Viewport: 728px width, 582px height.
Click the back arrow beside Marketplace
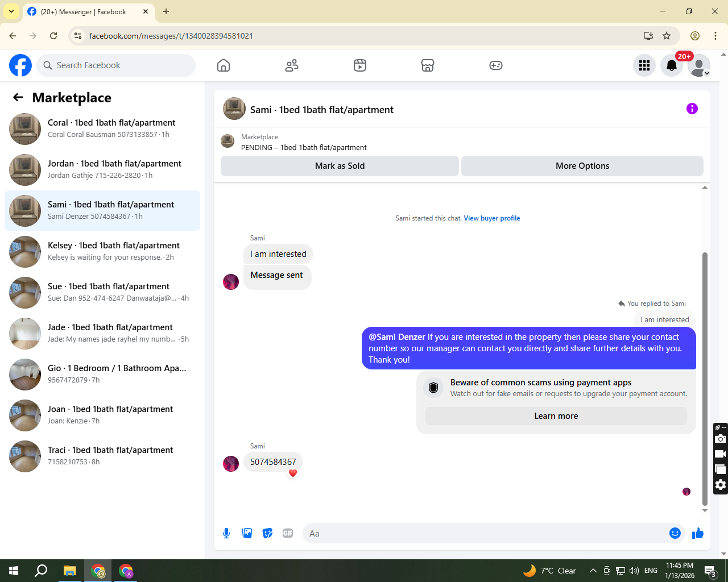point(18,97)
